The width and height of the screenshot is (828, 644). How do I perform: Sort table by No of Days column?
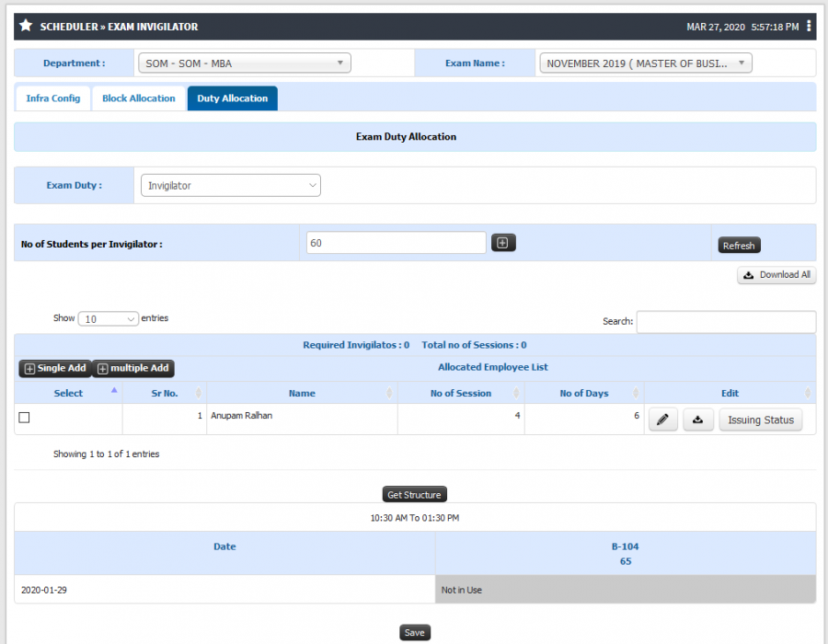coord(584,393)
